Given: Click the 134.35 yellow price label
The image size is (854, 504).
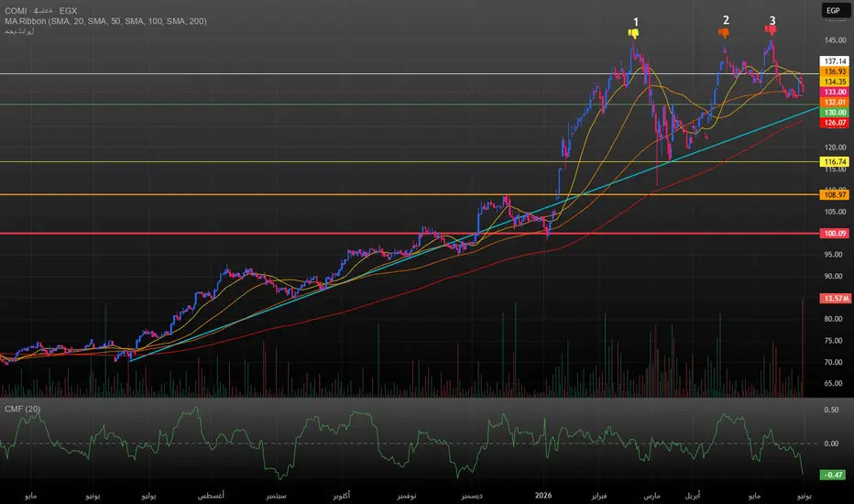Looking at the screenshot, I should [835, 82].
